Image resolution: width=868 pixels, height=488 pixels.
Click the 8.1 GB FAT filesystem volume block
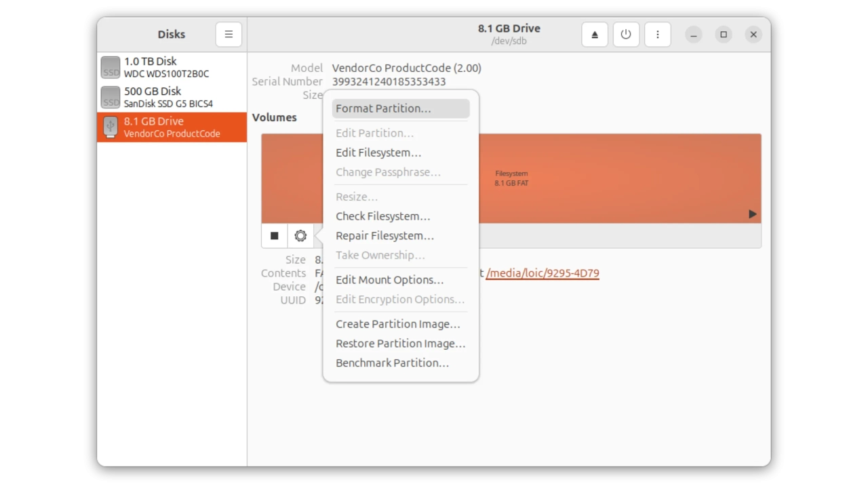click(x=610, y=178)
